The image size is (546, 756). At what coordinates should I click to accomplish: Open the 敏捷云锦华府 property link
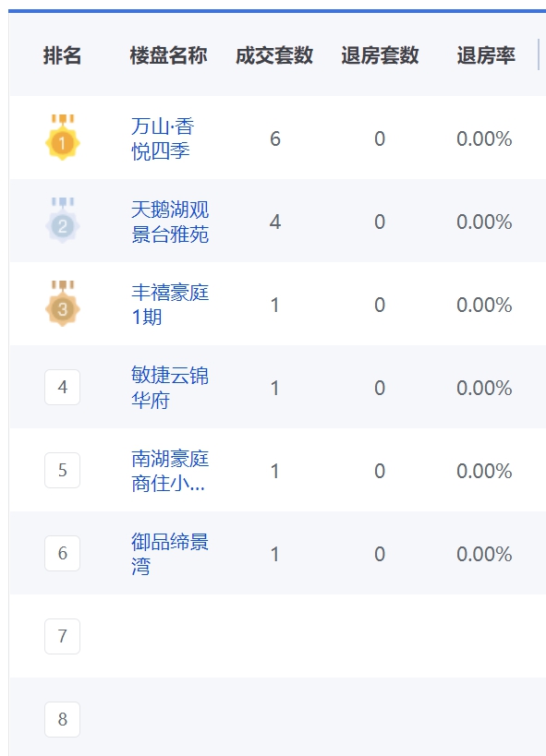pos(170,388)
